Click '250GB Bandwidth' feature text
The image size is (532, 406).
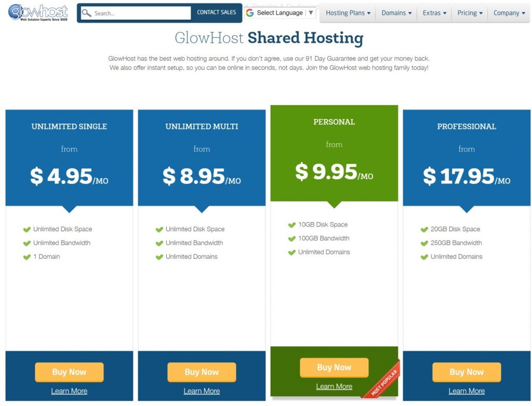[456, 243]
